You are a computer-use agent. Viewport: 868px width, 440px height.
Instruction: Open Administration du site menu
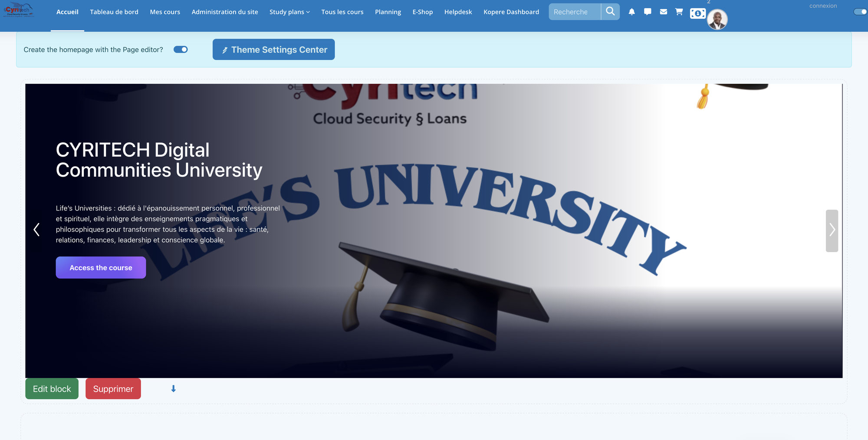(225, 12)
